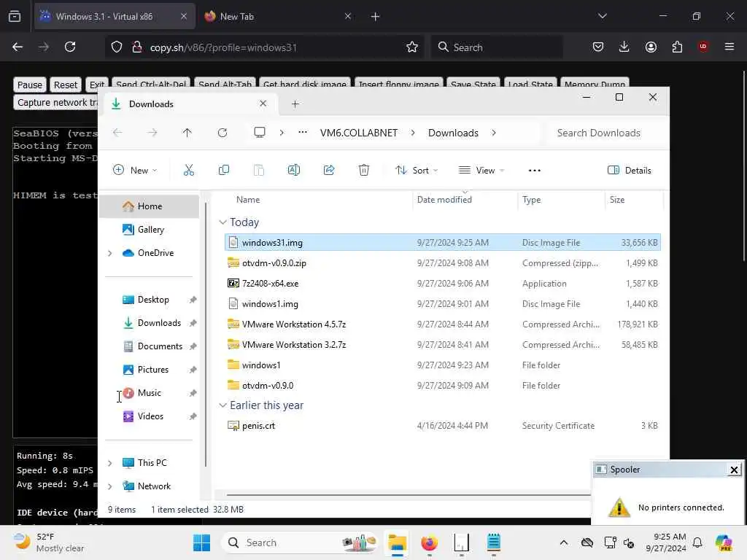The image size is (747, 560).
Task: Click the Copy icon in Explorer toolbar
Action: 223,170
